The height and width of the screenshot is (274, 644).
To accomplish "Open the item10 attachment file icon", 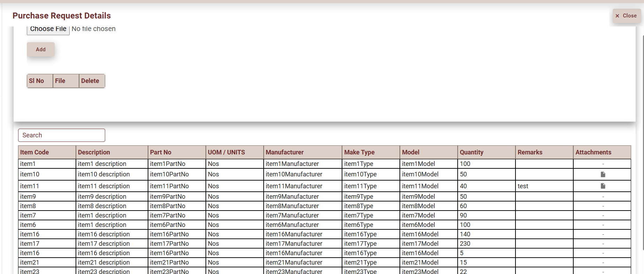I will click(603, 174).
